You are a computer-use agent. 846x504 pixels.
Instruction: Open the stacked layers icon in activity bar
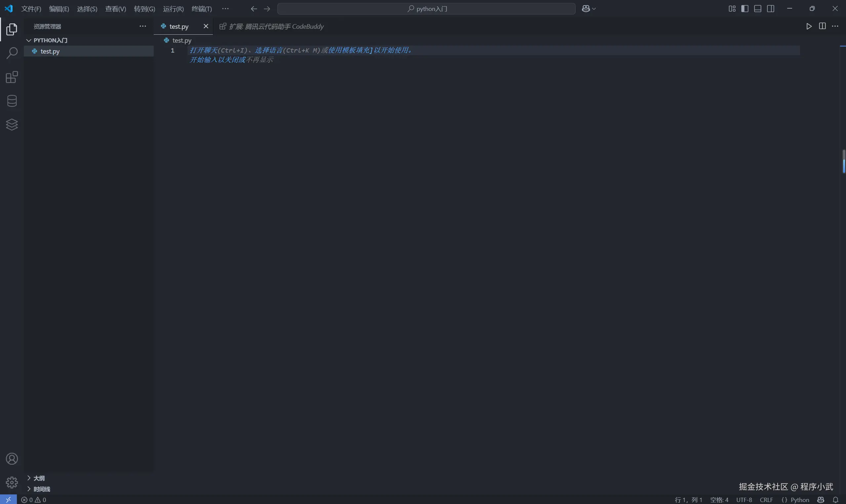12,125
